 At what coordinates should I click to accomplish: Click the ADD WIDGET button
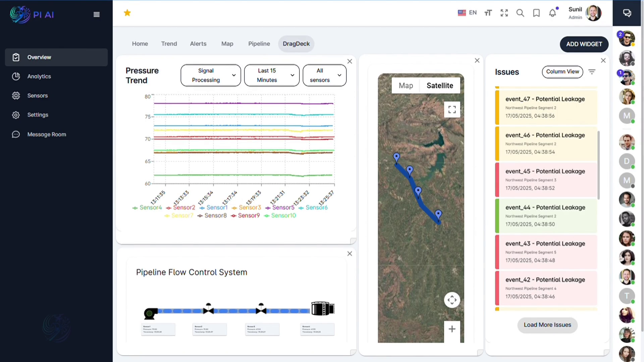click(584, 44)
